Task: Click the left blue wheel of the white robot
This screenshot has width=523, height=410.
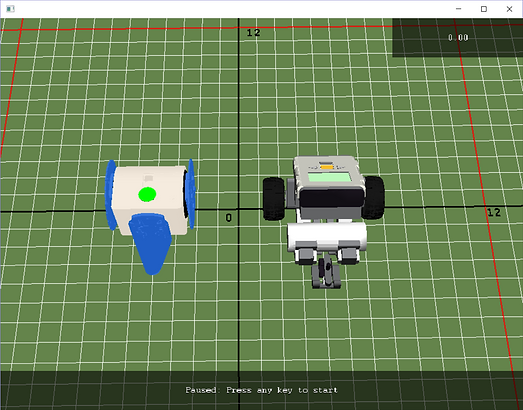Action: pos(111,195)
